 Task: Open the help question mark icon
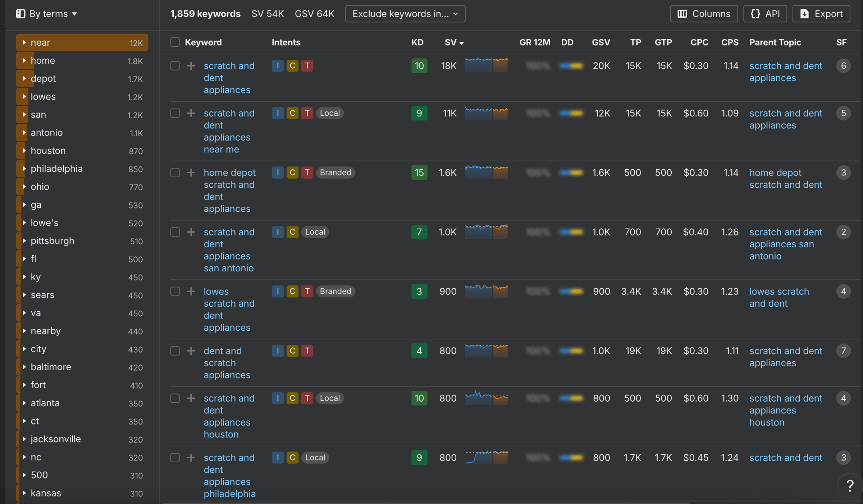point(850,486)
